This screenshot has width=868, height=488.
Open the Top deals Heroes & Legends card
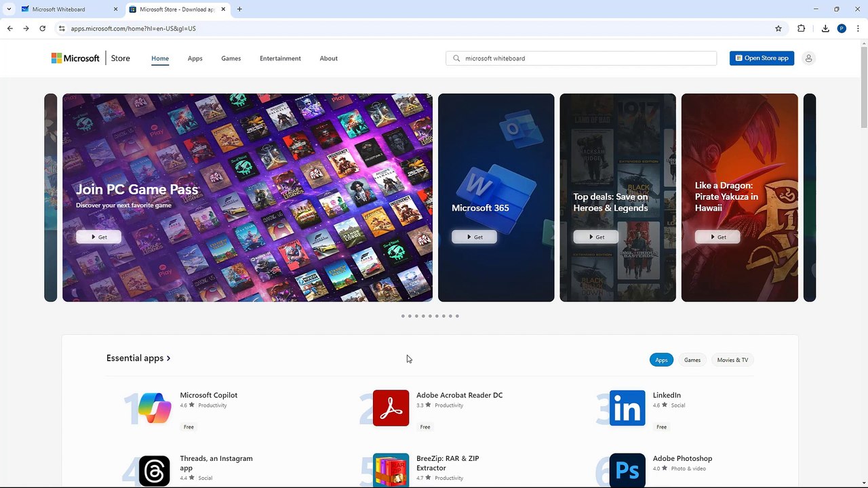tap(618, 197)
